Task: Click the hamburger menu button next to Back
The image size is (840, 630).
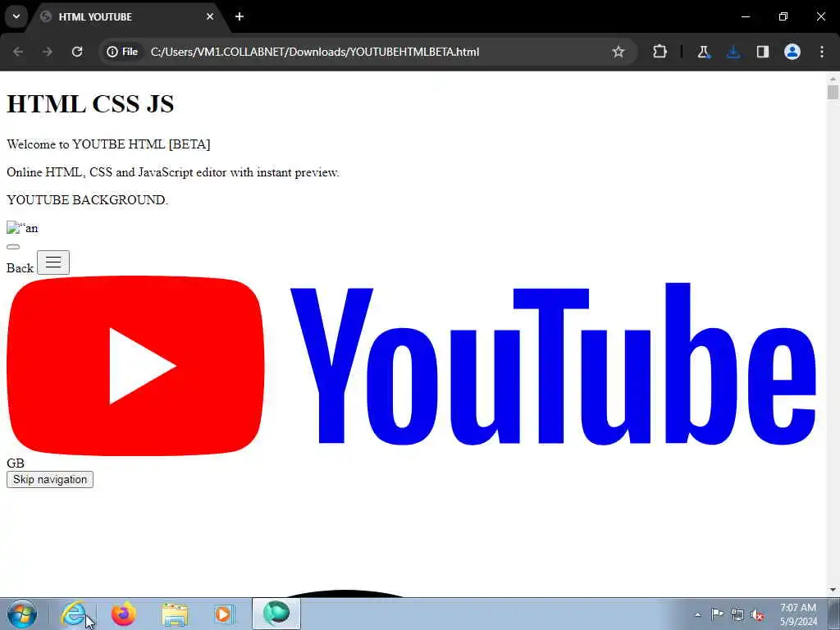Action: [53, 262]
